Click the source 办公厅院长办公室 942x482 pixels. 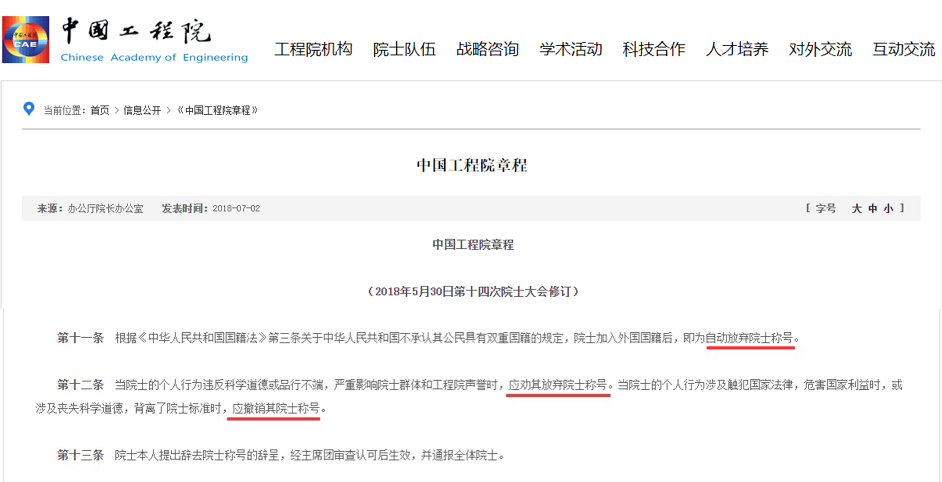(105, 209)
